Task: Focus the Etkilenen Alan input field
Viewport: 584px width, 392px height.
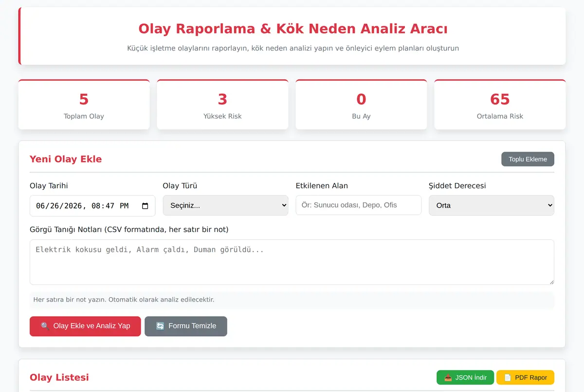Action: point(358,205)
